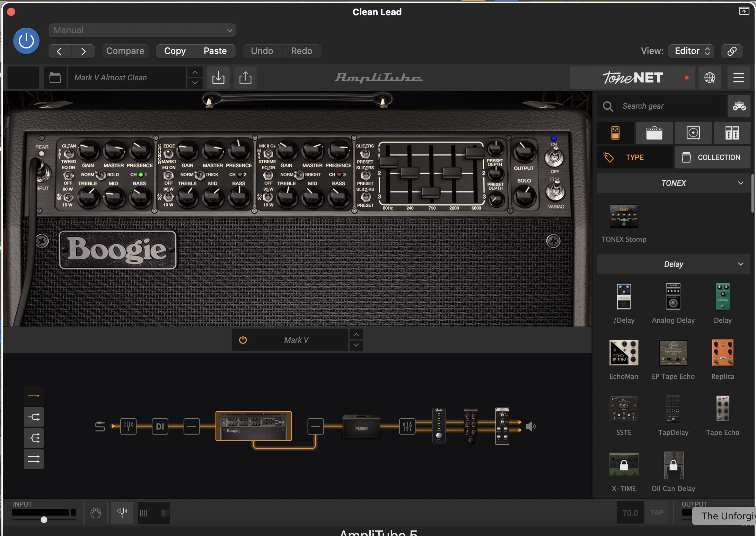
Task: Open the hamburger main menu
Action: click(739, 78)
